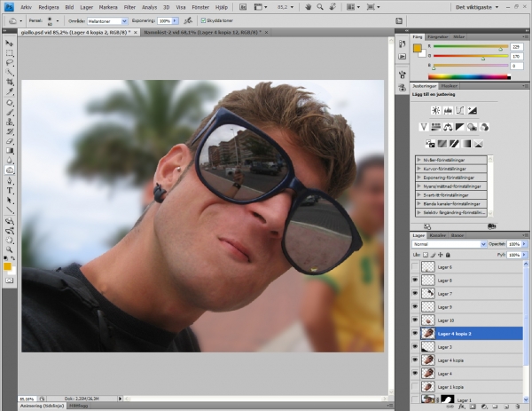Switch to the Namnlöst-2 document tab
This screenshot has width=532, height=411.
click(x=202, y=32)
